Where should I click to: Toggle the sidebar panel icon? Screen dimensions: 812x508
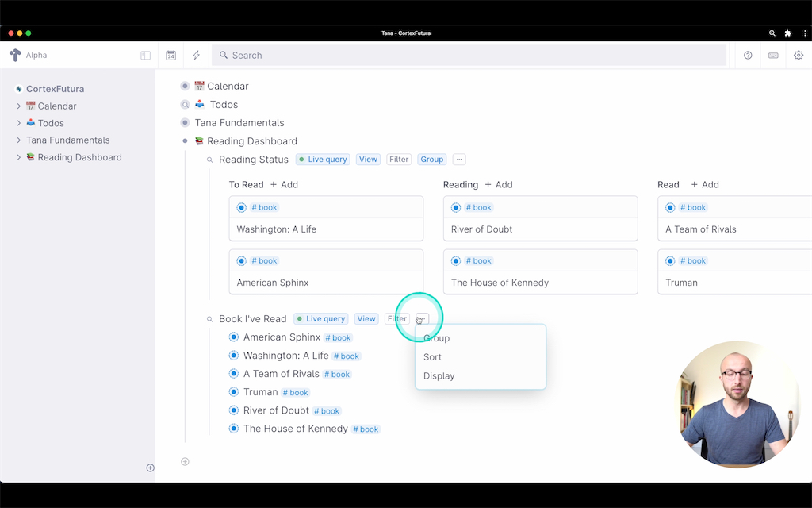tap(145, 56)
